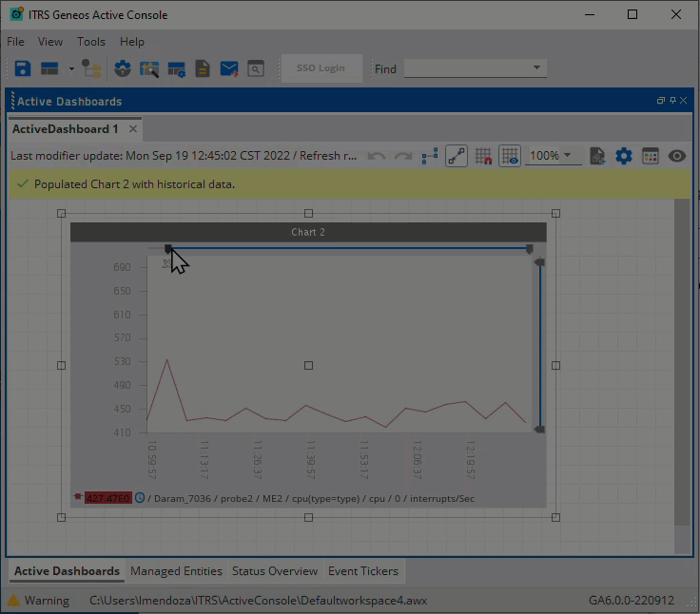Open the document edit icon beside zoom

coord(597,156)
